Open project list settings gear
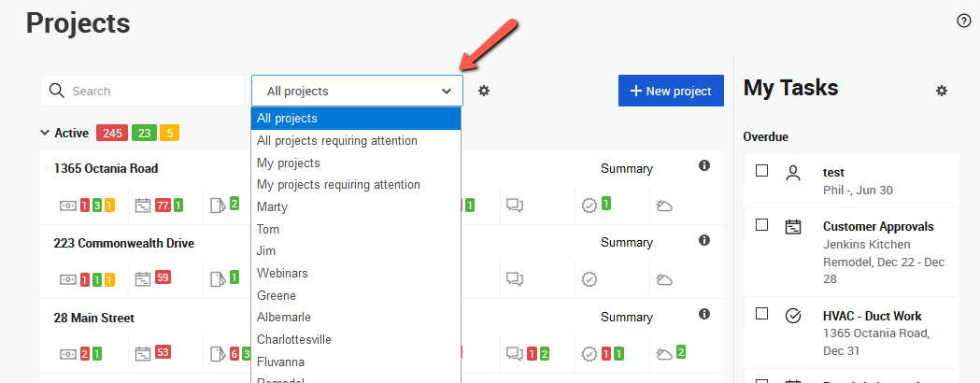This screenshot has width=980, height=383. tap(484, 91)
